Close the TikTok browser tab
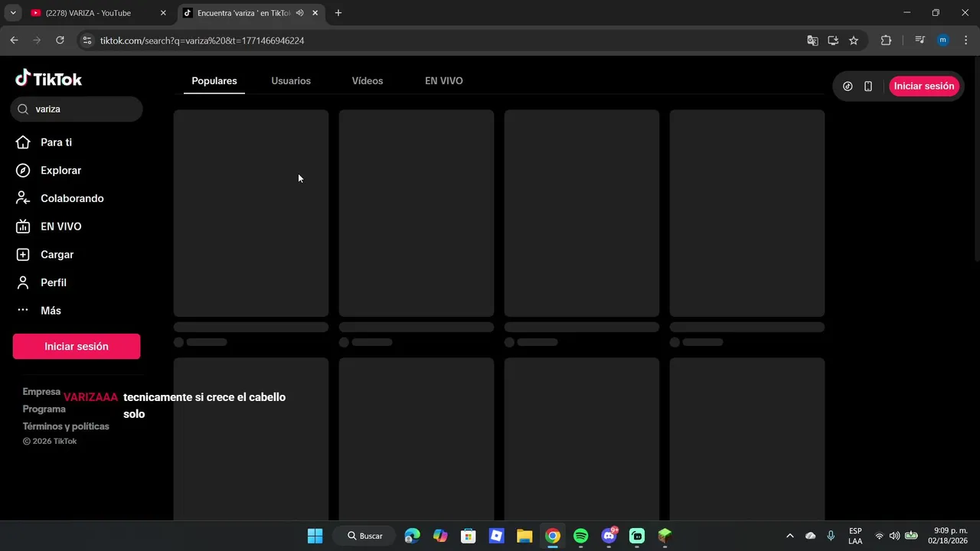The height and width of the screenshot is (551, 980). tap(315, 13)
